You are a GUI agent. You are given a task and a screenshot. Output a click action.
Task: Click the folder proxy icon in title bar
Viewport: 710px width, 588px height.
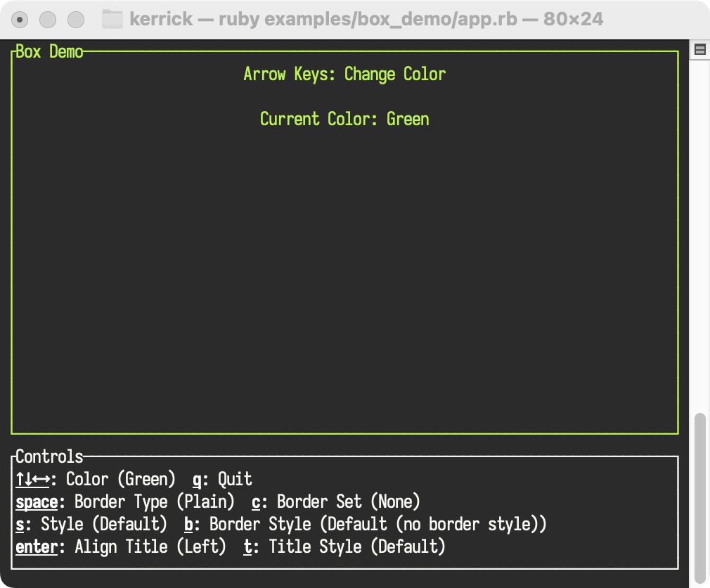click(112, 19)
